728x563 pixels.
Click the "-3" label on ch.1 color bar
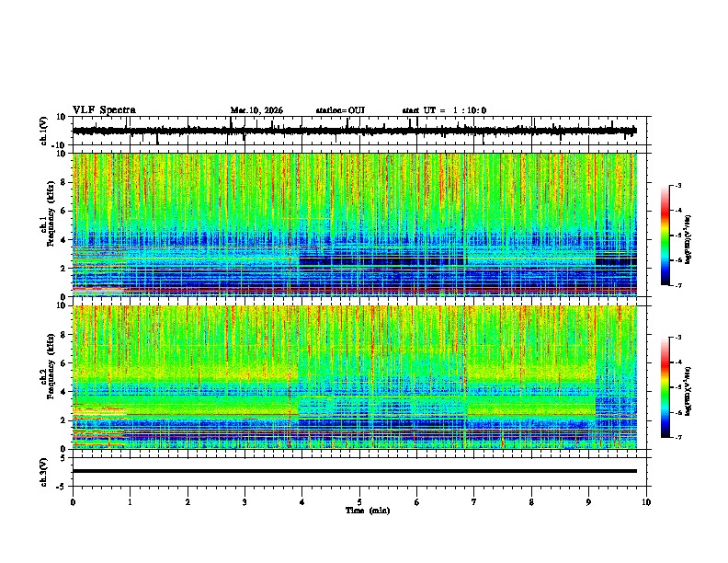pos(678,185)
